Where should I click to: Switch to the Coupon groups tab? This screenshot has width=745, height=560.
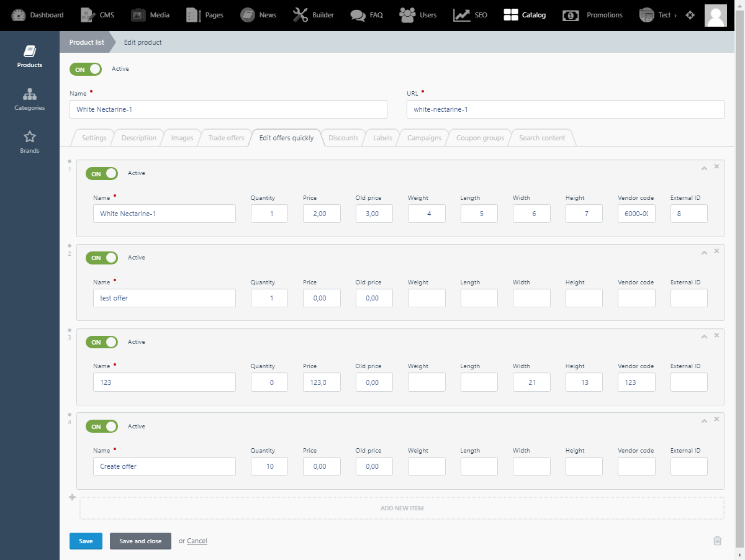[480, 138]
